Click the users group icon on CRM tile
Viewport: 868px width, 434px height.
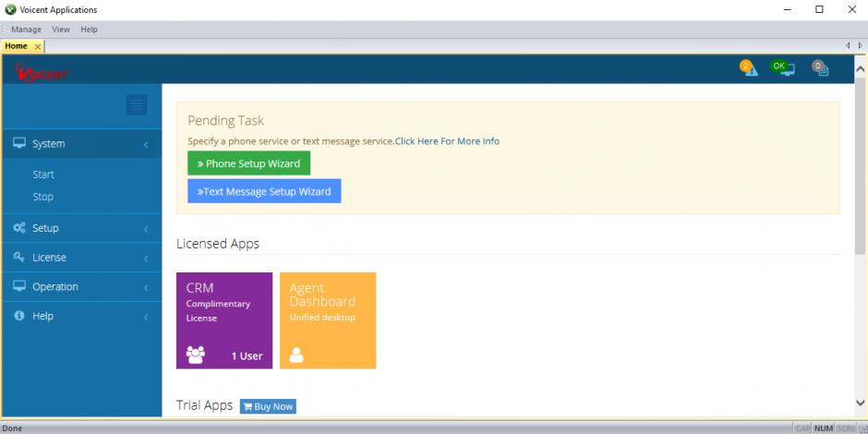point(196,355)
